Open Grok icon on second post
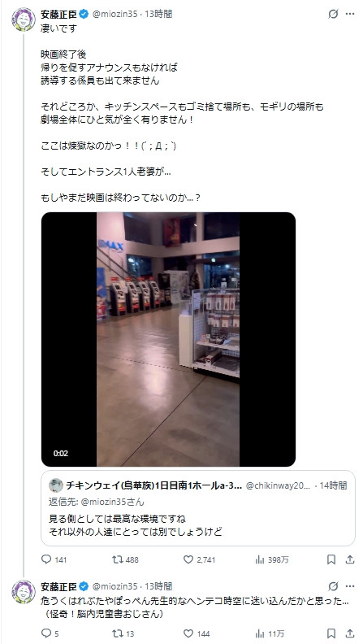 tap(333, 586)
